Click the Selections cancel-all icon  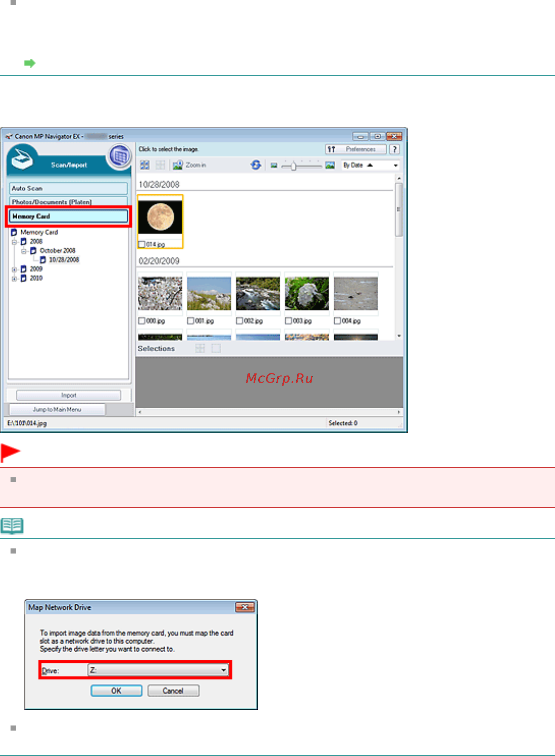pos(216,348)
